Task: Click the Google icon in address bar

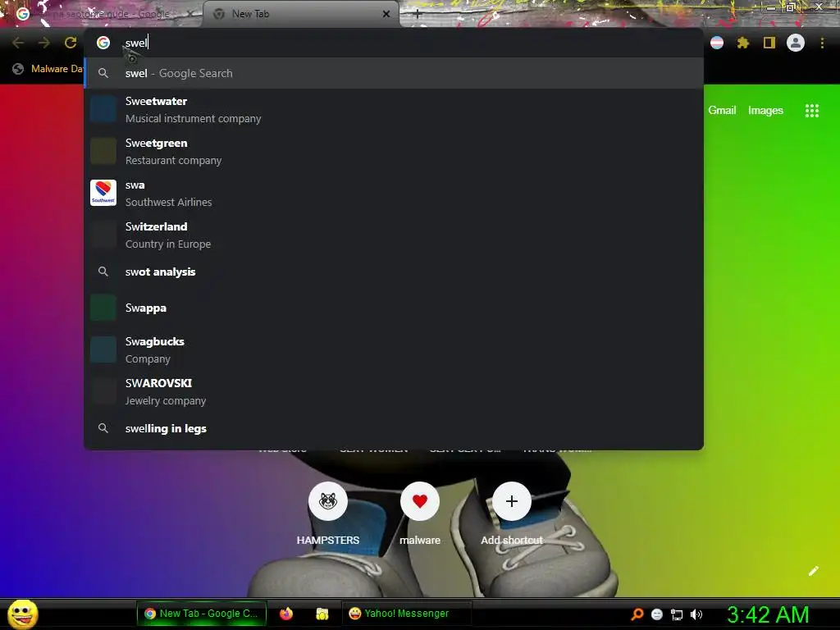Action: (x=103, y=43)
